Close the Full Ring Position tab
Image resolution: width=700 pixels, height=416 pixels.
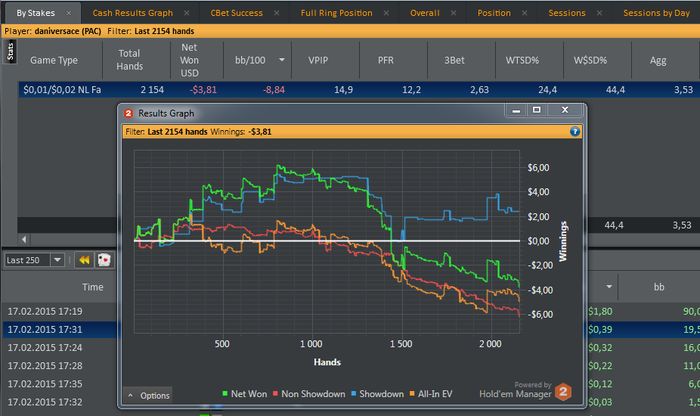386,13
